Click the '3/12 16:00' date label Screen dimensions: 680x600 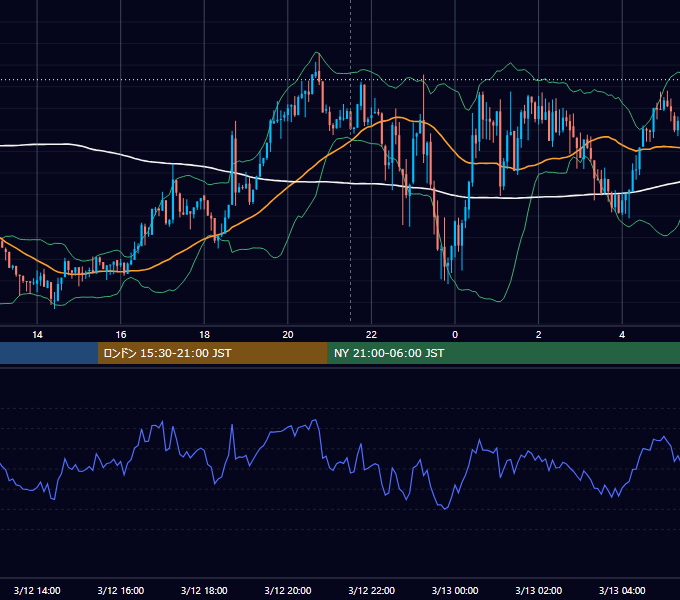121,590
